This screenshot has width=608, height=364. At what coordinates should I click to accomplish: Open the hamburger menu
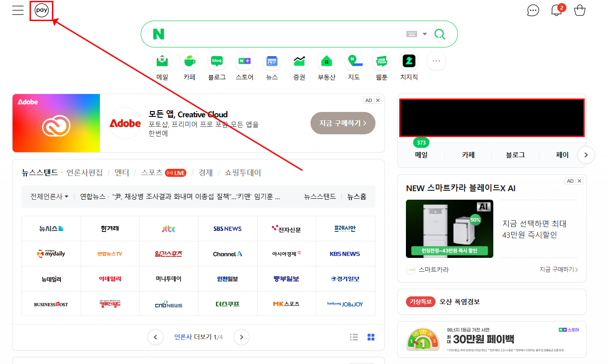(x=18, y=10)
